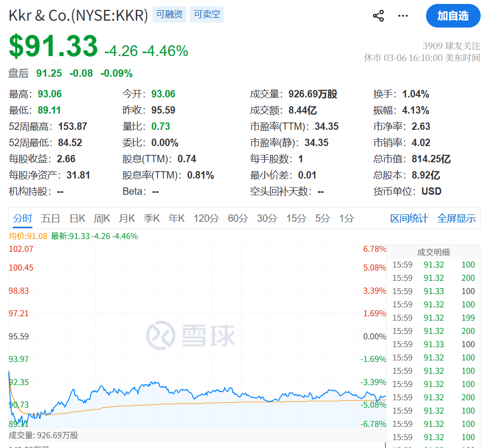Show the 60分 interval chart

click(238, 218)
